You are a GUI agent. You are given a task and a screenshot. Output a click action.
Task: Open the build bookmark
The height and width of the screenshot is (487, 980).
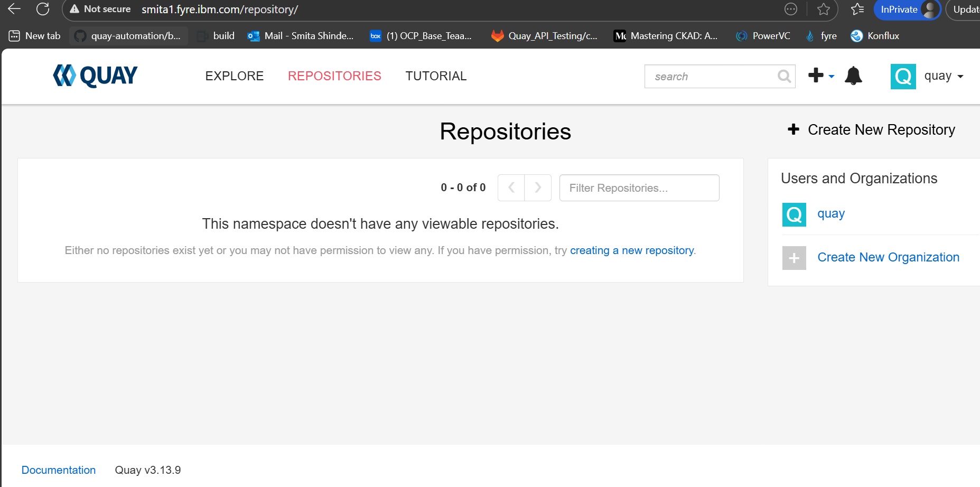pyautogui.click(x=216, y=36)
